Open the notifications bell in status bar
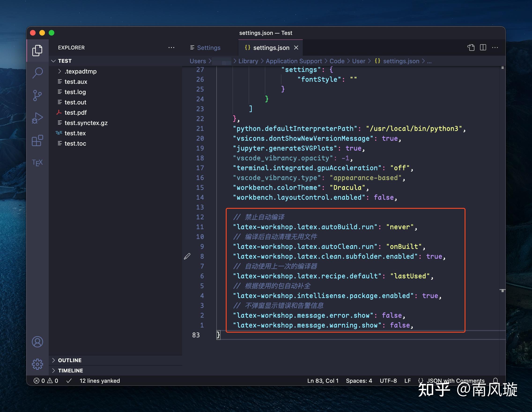The height and width of the screenshot is (412, 532). [495, 381]
